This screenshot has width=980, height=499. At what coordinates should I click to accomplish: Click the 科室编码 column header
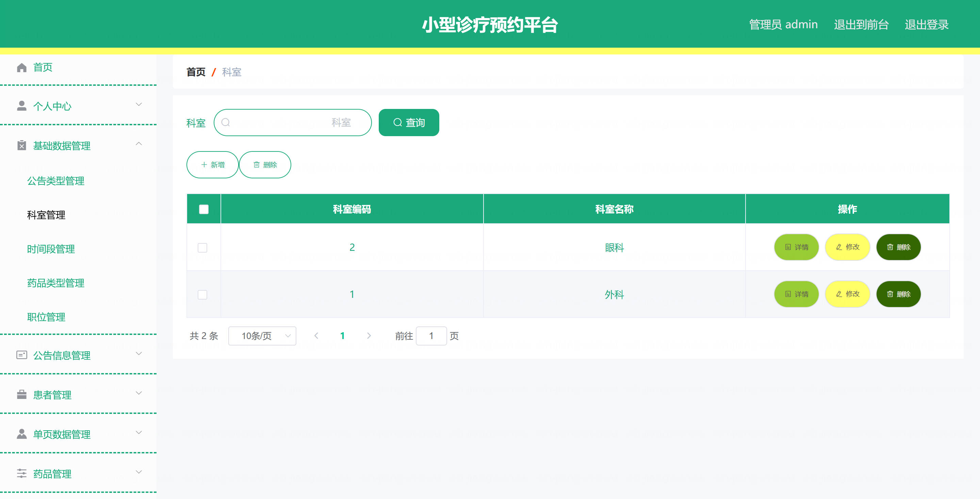[352, 209]
